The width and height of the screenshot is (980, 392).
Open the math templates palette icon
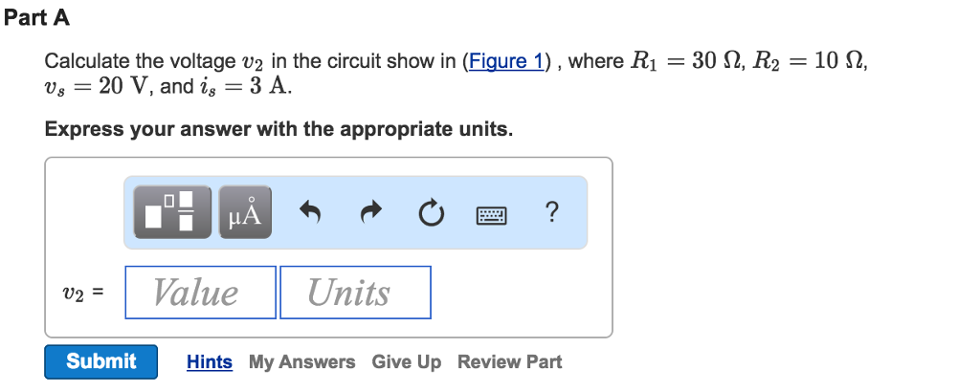[x=172, y=212]
